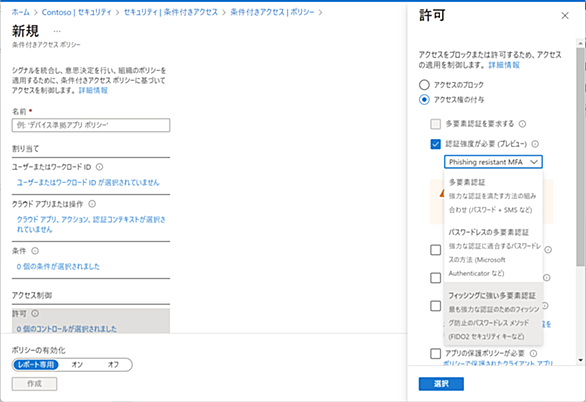
Task: Click info icon next to 条件
Action: (x=35, y=251)
